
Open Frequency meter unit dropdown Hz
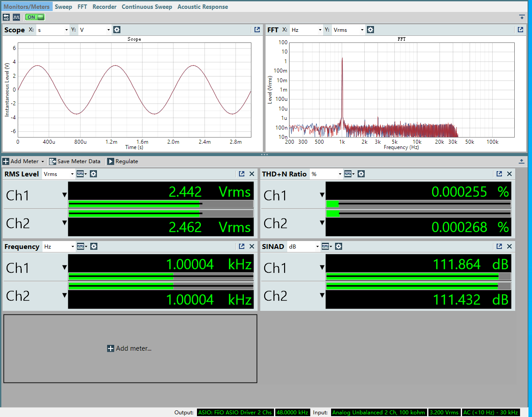click(x=58, y=246)
